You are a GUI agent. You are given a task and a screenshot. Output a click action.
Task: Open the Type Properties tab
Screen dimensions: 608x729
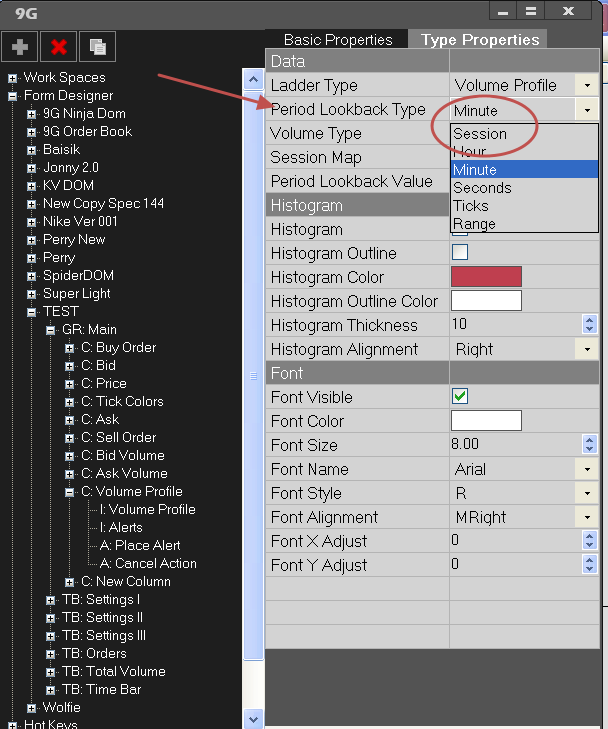pyautogui.click(x=480, y=40)
